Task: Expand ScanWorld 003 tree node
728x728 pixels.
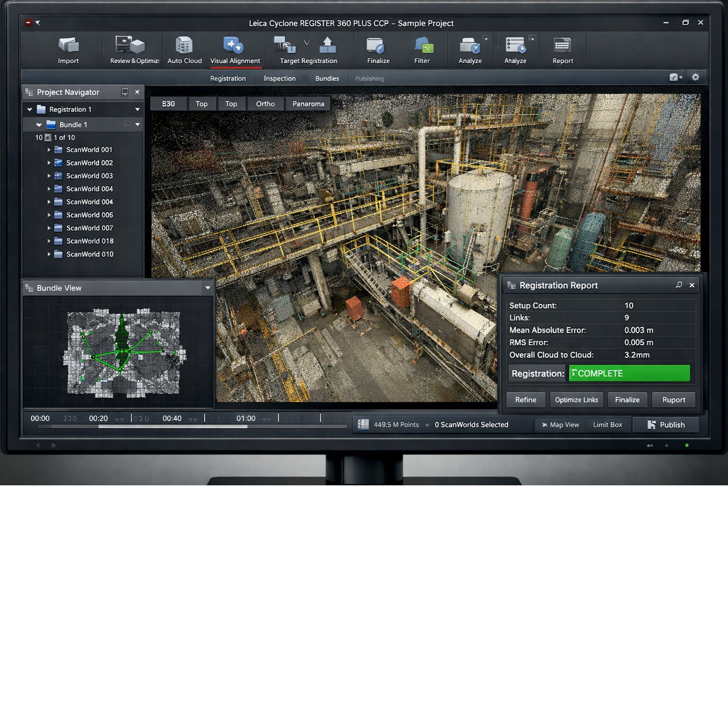Action: pyautogui.click(x=49, y=176)
